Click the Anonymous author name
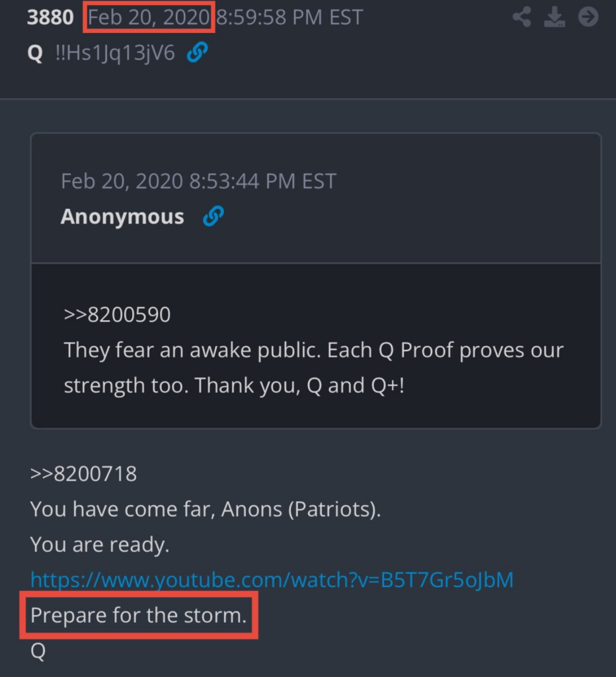The height and width of the screenshot is (677, 616). (x=122, y=217)
